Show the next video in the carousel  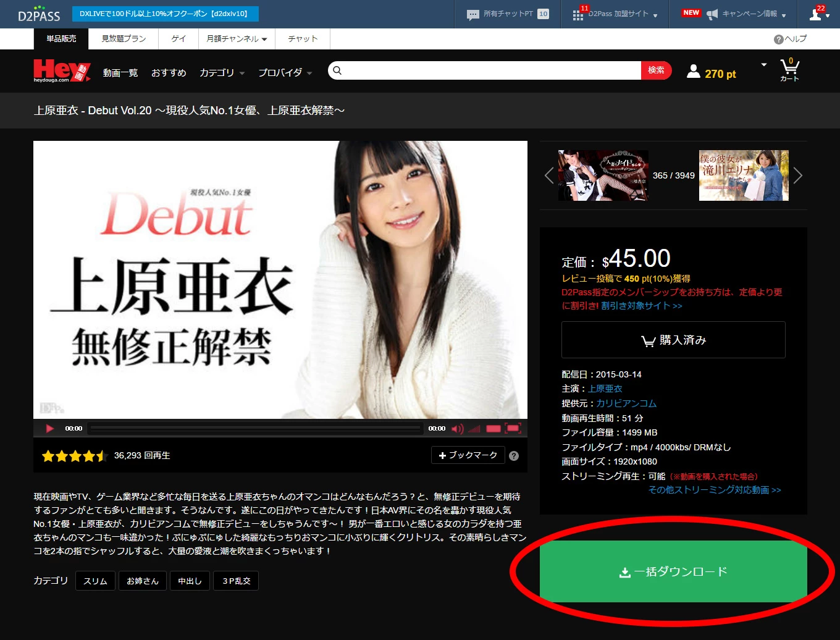pos(798,175)
